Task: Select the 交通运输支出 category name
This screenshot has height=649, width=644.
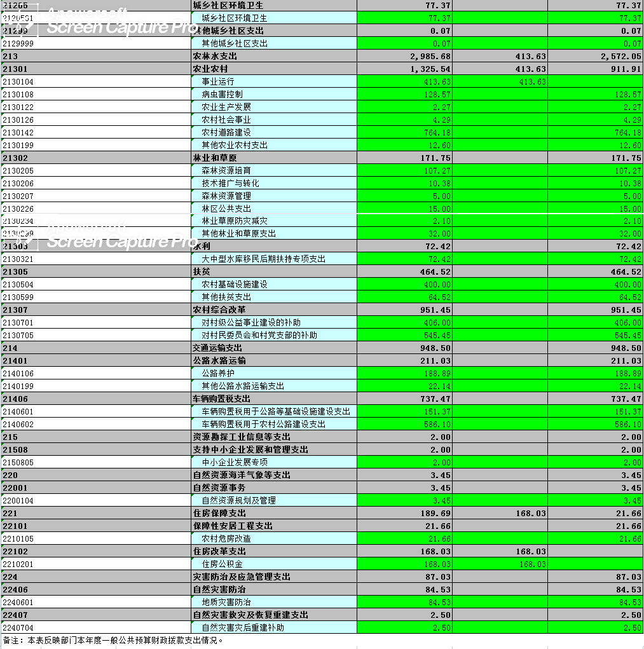Action: 274,348
